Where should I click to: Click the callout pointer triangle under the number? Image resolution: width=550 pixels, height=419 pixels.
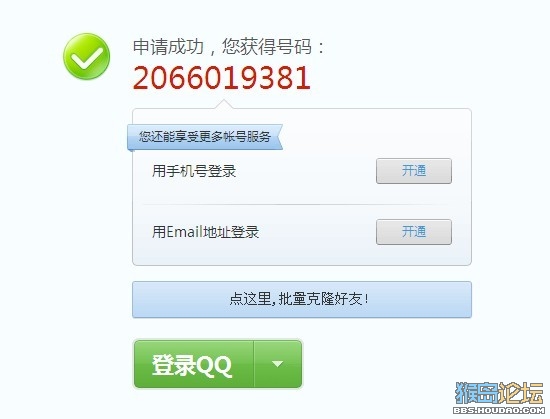(224, 104)
